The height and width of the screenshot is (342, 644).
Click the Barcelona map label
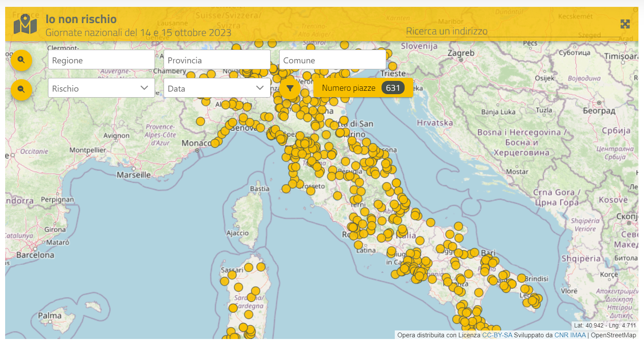point(35,255)
